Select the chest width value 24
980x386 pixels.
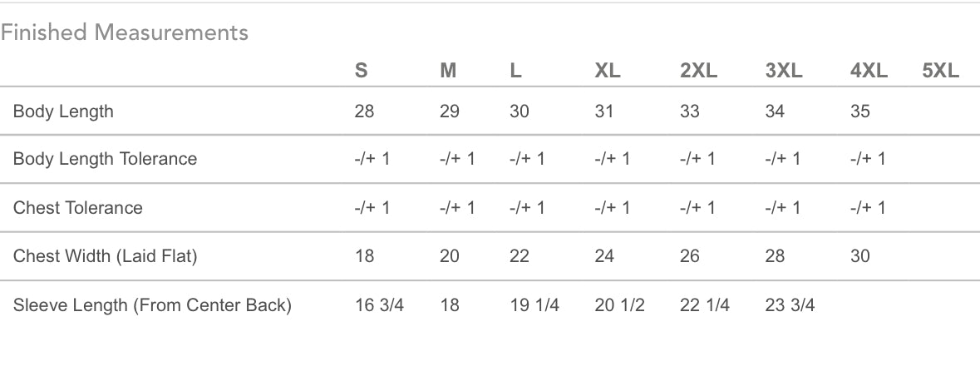pyautogui.click(x=604, y=256)
